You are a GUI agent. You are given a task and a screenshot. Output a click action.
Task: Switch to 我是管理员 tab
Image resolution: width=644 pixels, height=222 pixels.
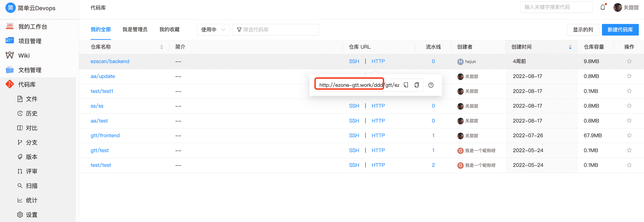click(135, 29)
